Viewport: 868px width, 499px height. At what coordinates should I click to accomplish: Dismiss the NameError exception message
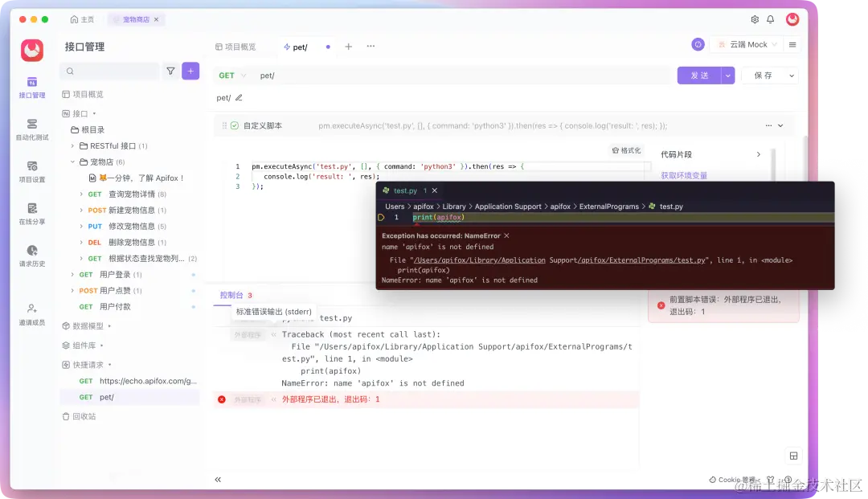(506, 235)
